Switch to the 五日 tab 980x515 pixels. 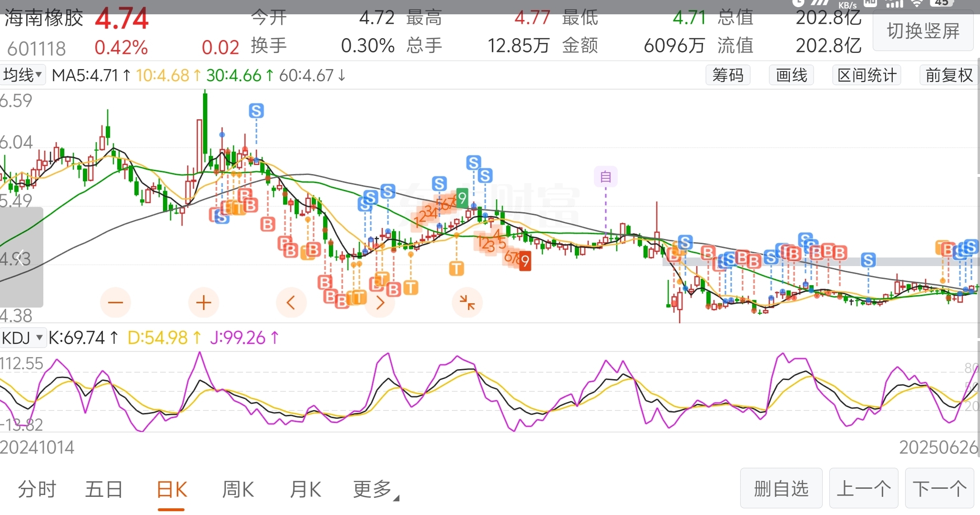[104, 489]
